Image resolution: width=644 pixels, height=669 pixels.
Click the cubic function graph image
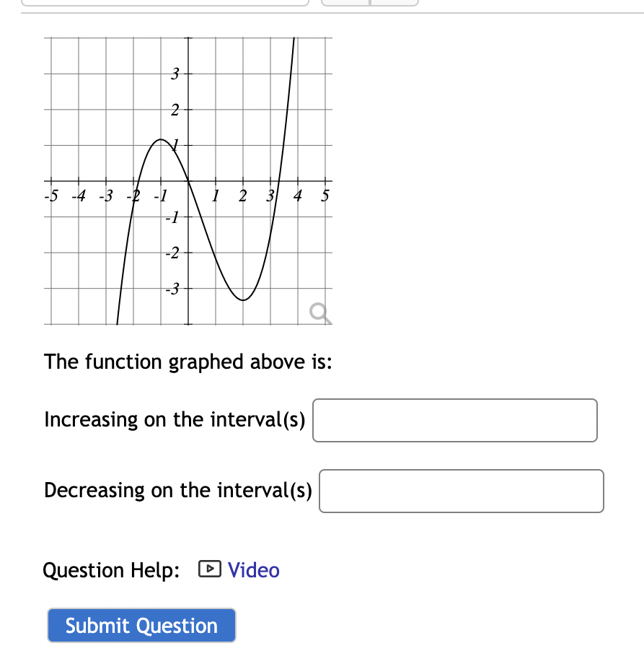[188, 180]
